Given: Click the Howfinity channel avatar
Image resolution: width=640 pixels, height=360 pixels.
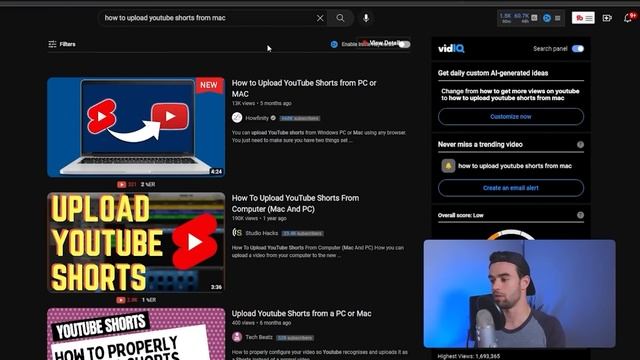Looking at the screenshot, I should [x=237, y=118].
